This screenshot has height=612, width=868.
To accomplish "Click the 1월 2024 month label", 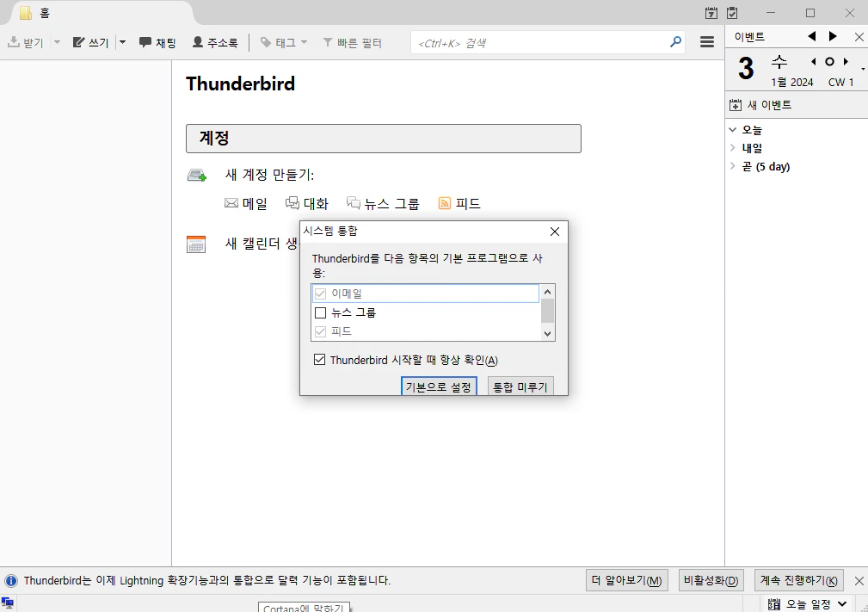I will pyautogui.click(x=791, y=82).
